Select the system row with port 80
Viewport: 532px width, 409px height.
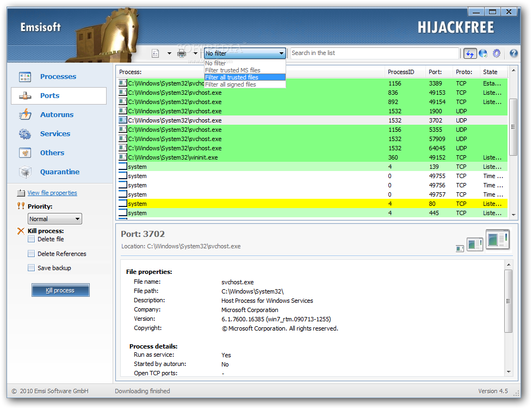[312, 204]
